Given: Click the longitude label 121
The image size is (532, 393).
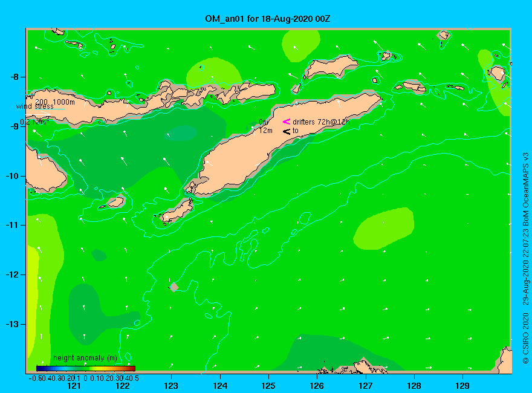Looking at the screenshot, I should coord(74,386).
